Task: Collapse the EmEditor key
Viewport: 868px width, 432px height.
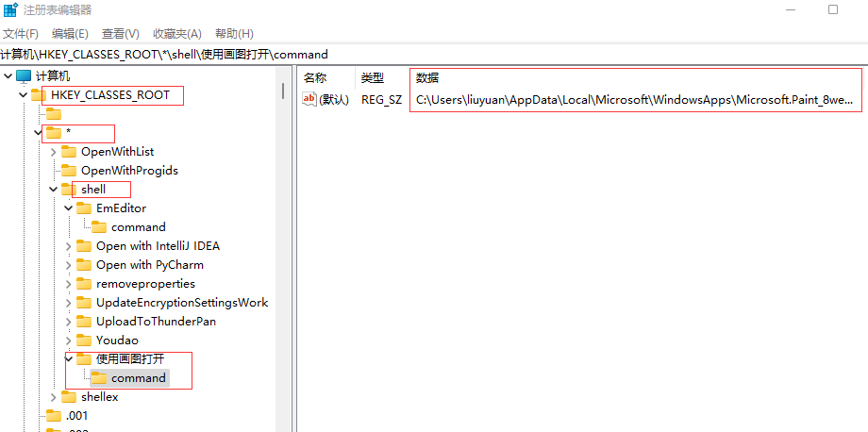Action: coord(68,208)
